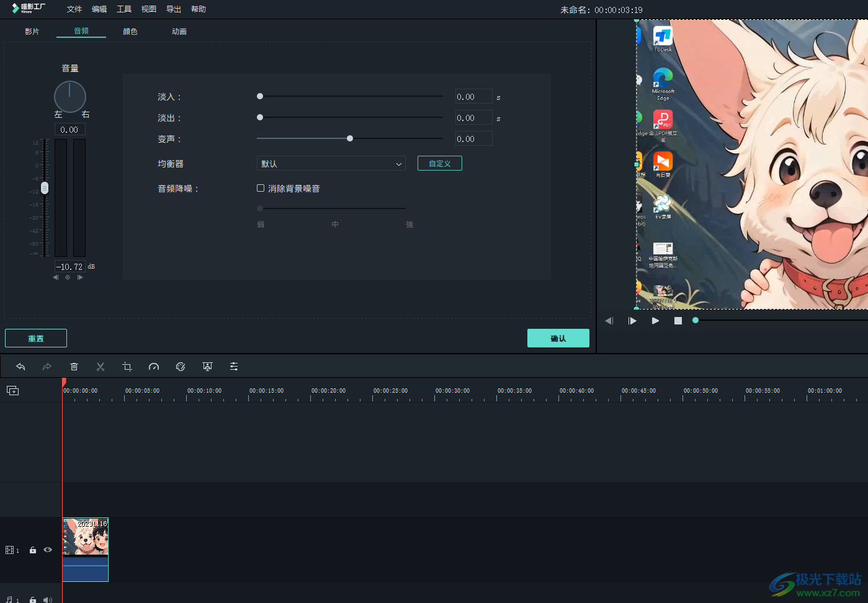Click the 重置 button

[x=36, y=338]
